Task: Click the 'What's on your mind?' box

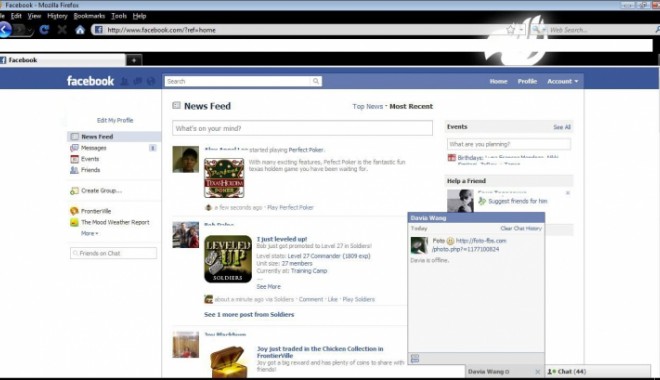Action: (302, 128)
